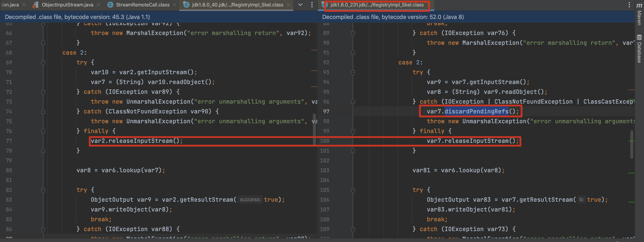Click the left editor vertical scrollbar thumb
The width and height of the screenshot is (644, 242).
tap(314, 129)
